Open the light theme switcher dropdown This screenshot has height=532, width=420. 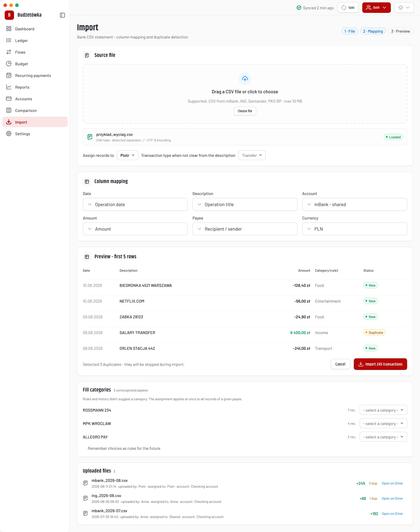(404, 8)
